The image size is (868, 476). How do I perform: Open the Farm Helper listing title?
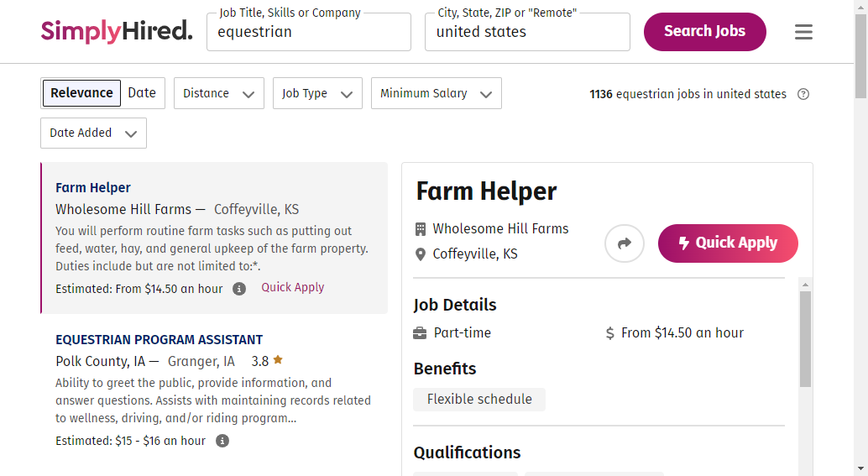click(93, 188)
